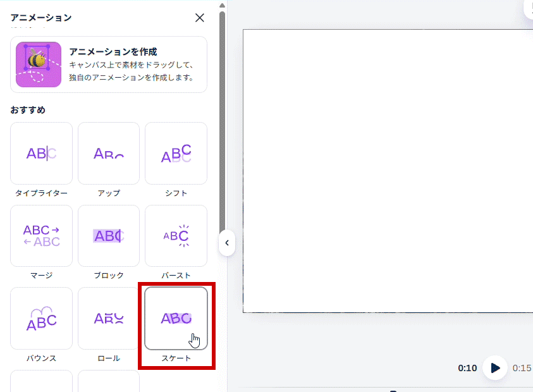Select the バースト animation
The image size is (533, 392).
pos(176,236)
